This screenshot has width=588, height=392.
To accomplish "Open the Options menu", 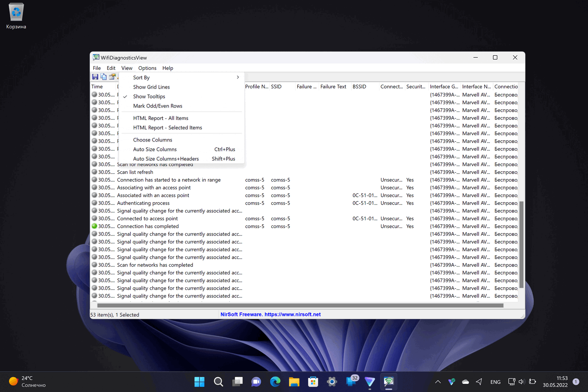I will pos(147,68).
